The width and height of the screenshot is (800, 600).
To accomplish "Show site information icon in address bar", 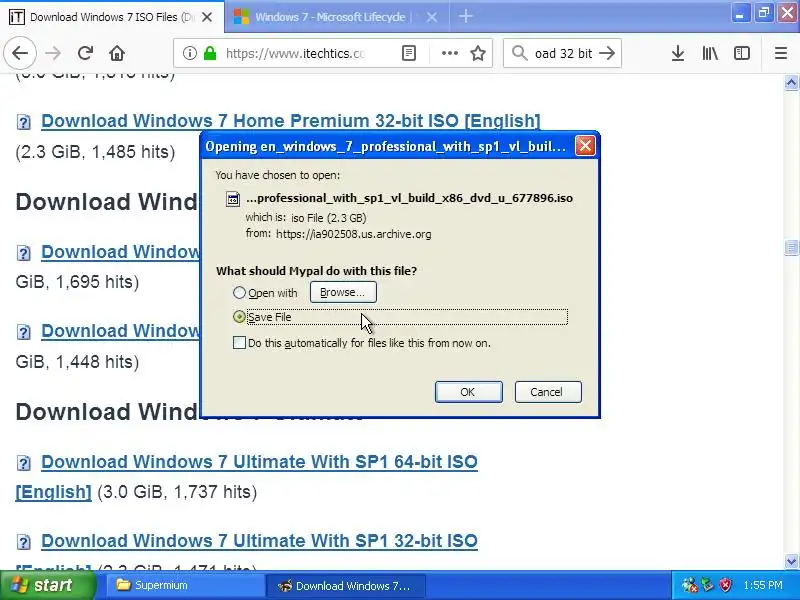I will pos(189,53).
